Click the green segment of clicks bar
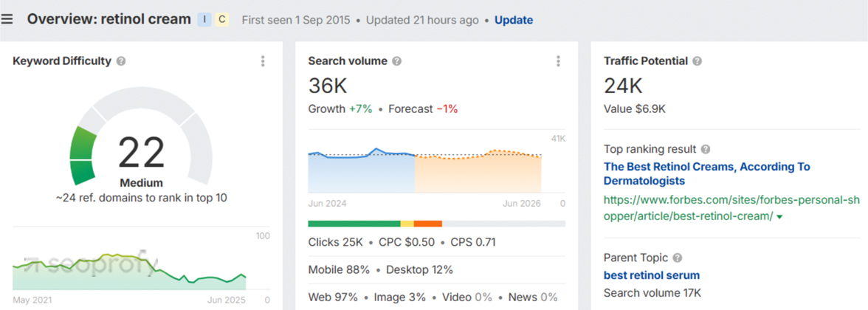The image size is (868, 310). coord(354,224)
